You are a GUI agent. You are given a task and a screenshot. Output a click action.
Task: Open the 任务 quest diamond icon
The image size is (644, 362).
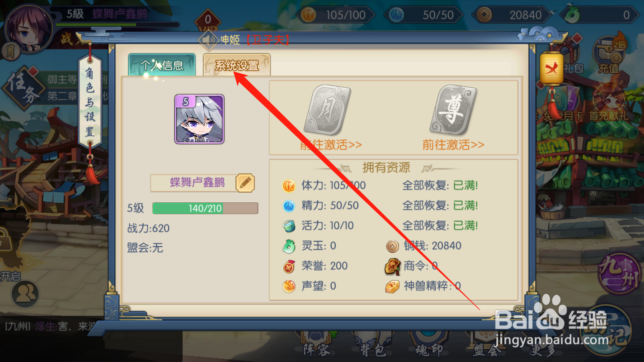(x=23, y=85)
